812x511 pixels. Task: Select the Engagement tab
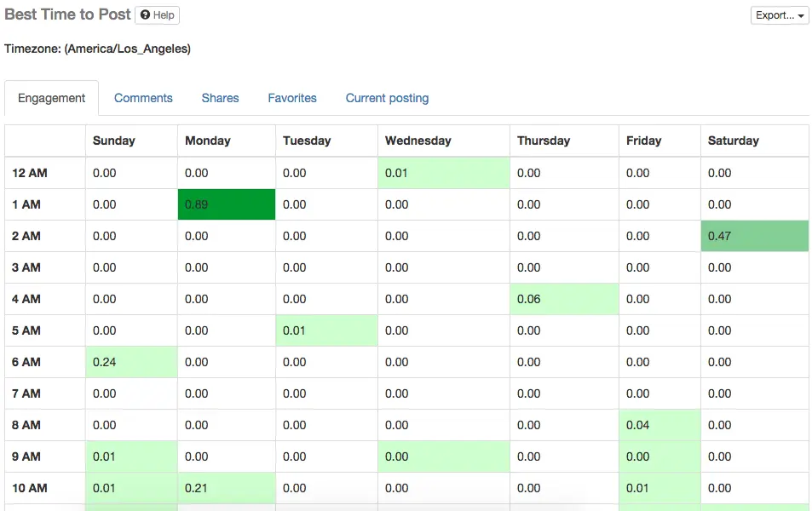[x=51, y=98]
